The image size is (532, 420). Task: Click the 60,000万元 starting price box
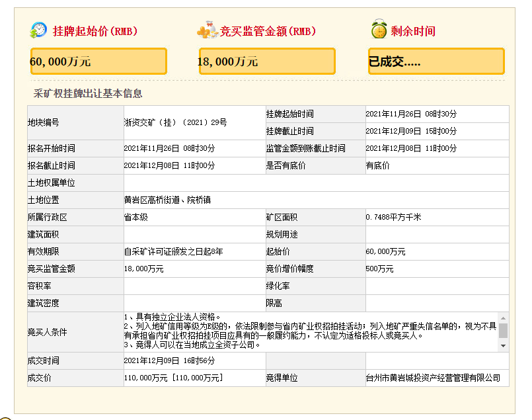98,62
